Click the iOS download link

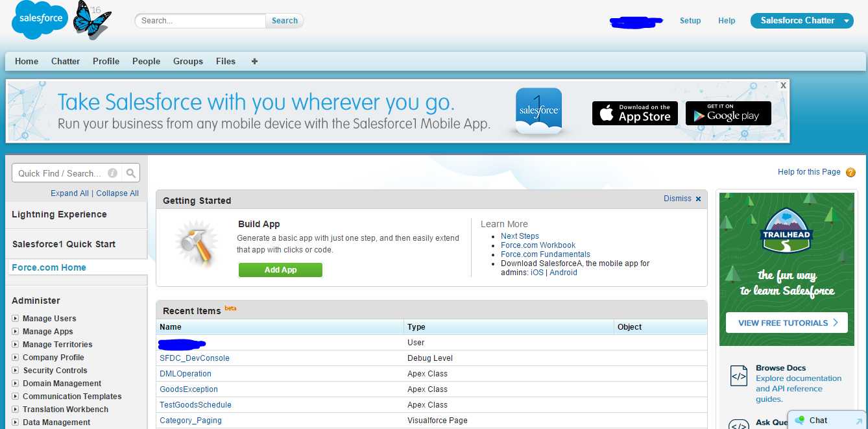coord(537,273)
